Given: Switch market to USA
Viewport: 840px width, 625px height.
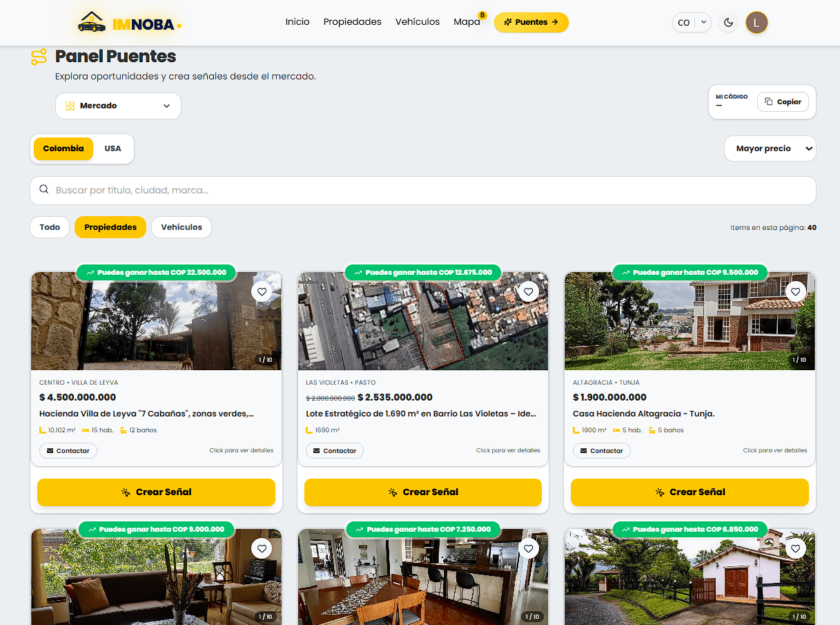Looking at the screenshot, I should pos(113,148).
